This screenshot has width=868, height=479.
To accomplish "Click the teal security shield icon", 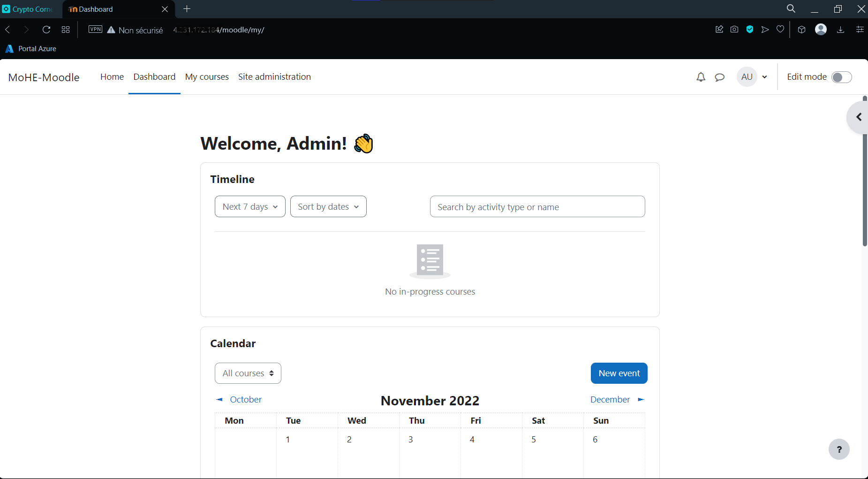I will [750, 29].
